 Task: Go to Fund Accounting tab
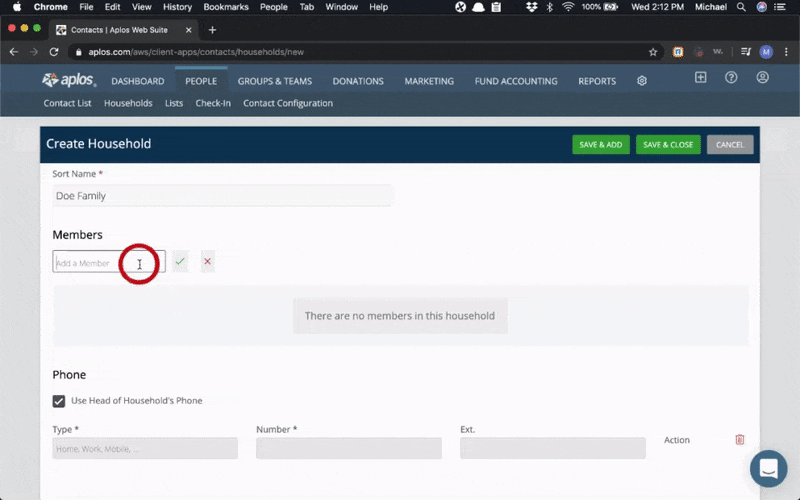(516, 81)
